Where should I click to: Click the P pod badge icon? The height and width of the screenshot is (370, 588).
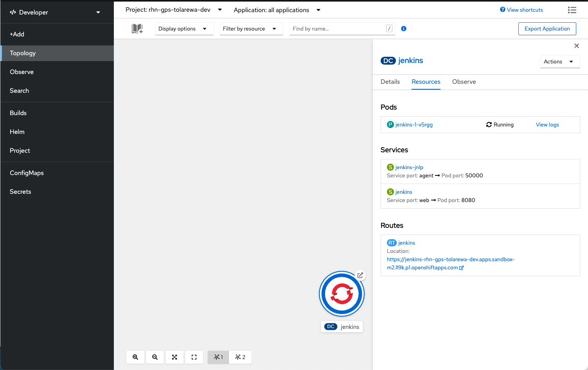[x=390, y=125]
